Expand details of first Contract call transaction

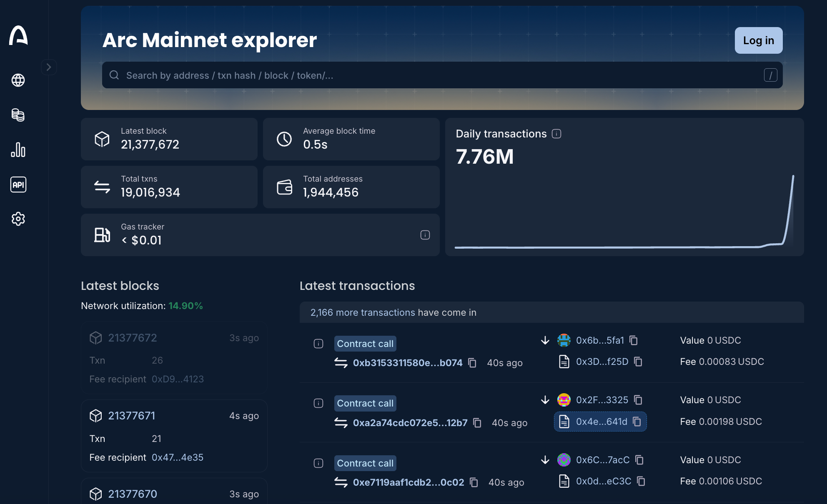click(x=318, y=344)
